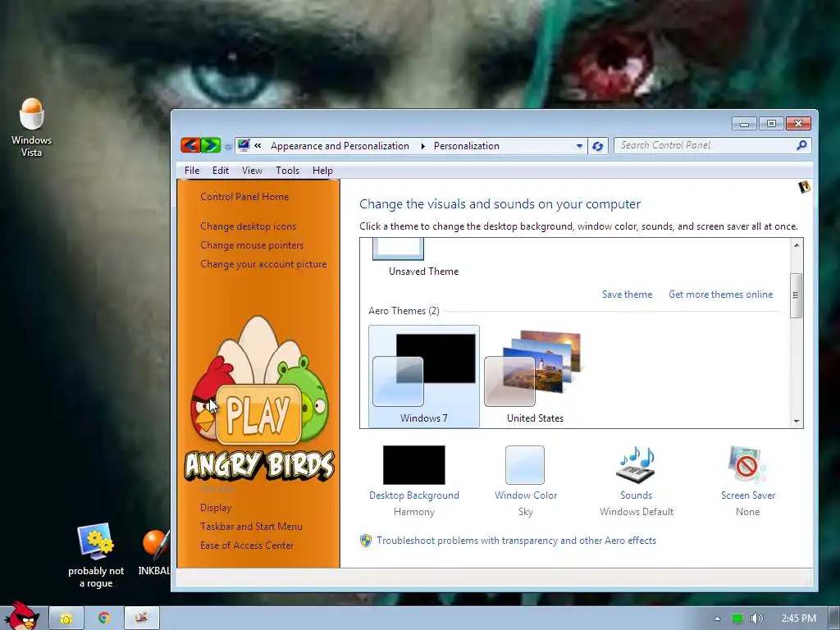Click the Show desktop strip at taskbar end
This screenshot has width=840, height=630.
[x=833, y=619]
